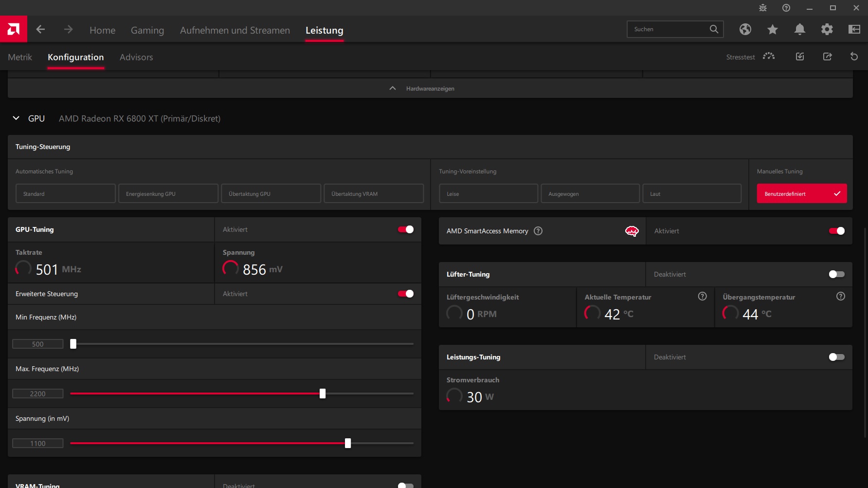Click the Max. Frequenz slider handle
868x488 pixels.
(323, 394)
